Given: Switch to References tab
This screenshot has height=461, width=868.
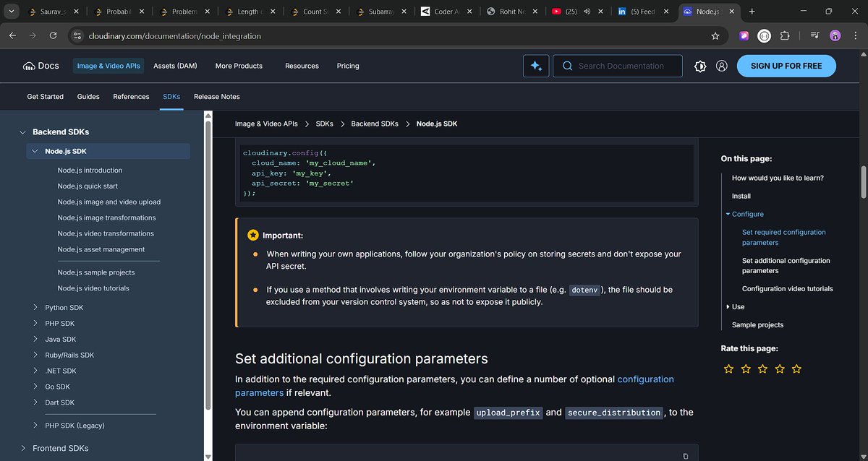Looking at the screenshot, I should point(131,96).
